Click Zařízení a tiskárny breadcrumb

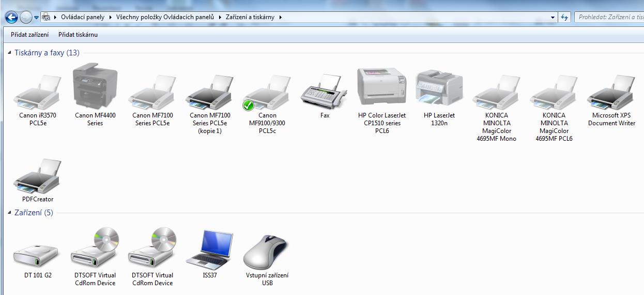pyautogui.click(x=250, y=17)
